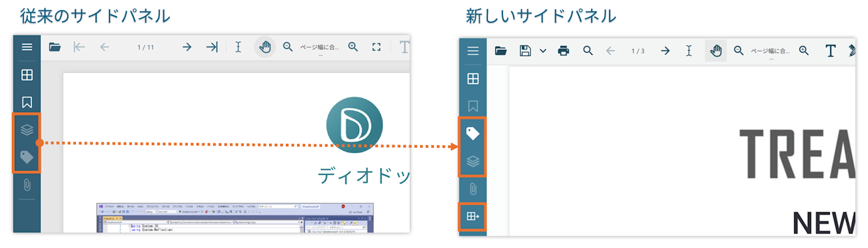The image size is (868, 248).
Task: Click the 1 / 11 page number field
Action: click(x=145, y=47)
